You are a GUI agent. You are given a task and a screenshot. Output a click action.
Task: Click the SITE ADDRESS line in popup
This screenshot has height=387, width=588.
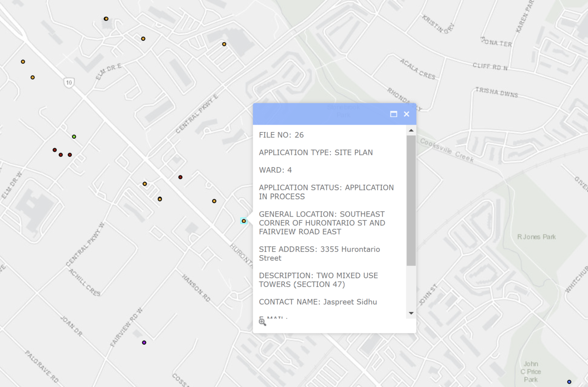click(x=319, y=253)
